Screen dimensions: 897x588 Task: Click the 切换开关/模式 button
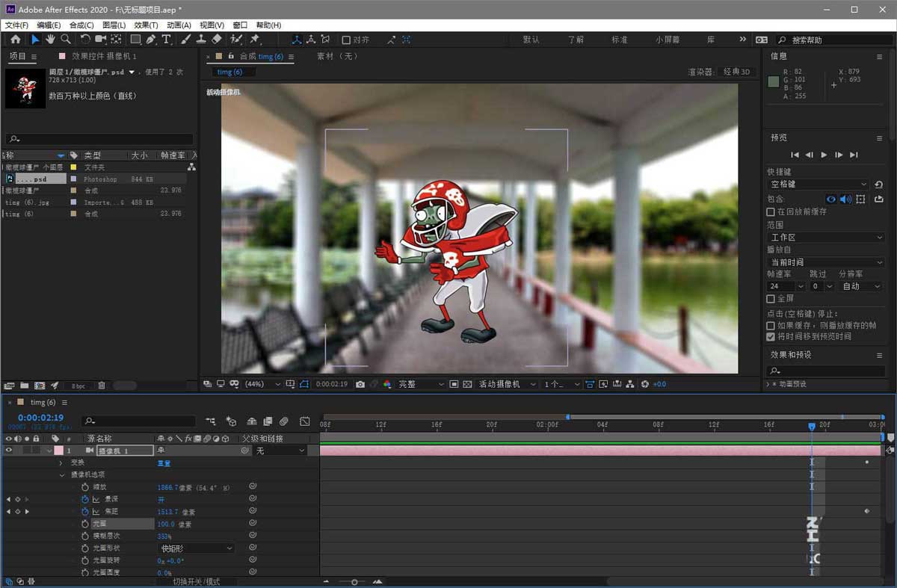point(197,581)
